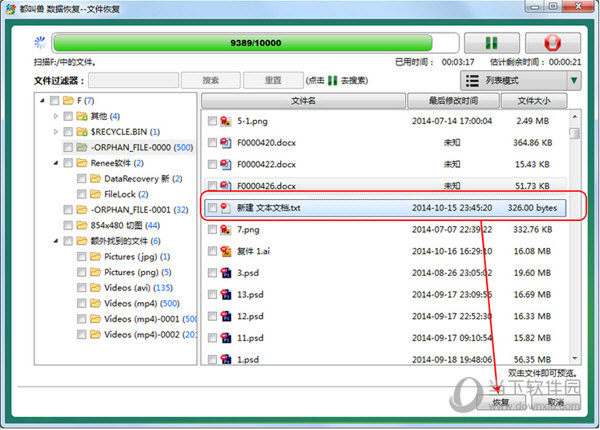Select the -ORPHAN_FILE-0000 (500) tree item

(128, 147)
